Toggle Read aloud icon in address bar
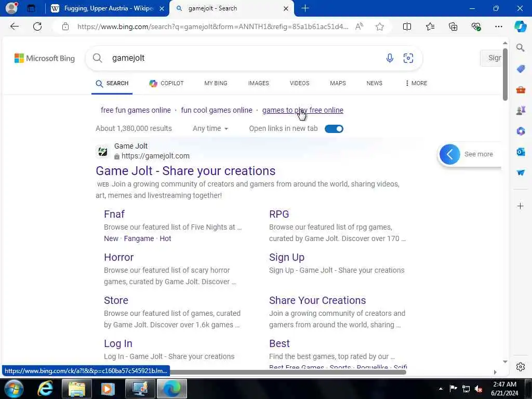532x399 pixels. coord(359,26)
